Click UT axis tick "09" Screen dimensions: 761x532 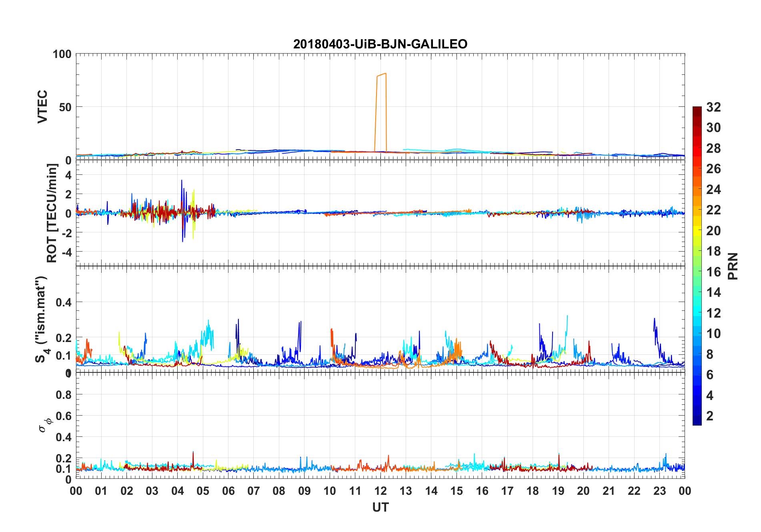pos(304,491)
